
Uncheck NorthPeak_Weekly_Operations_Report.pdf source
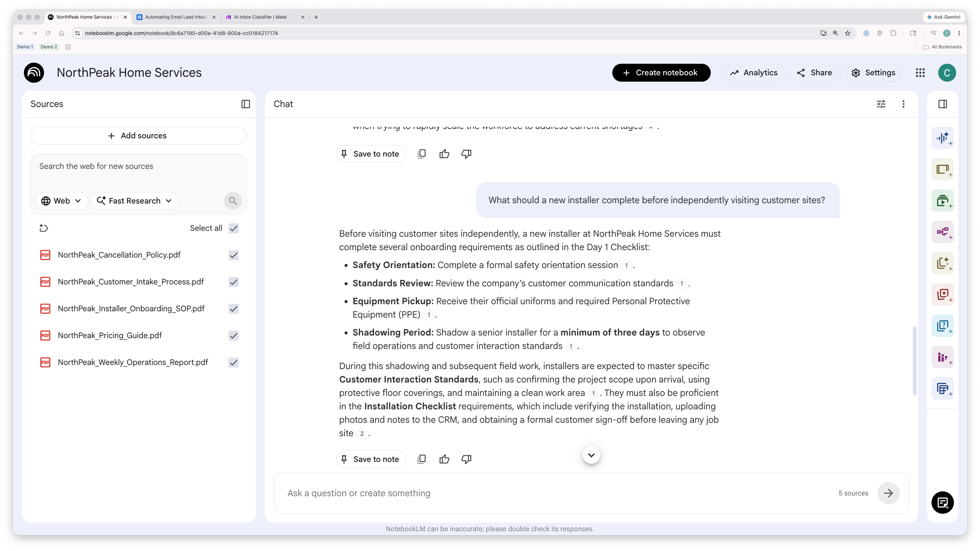point(233,362)
